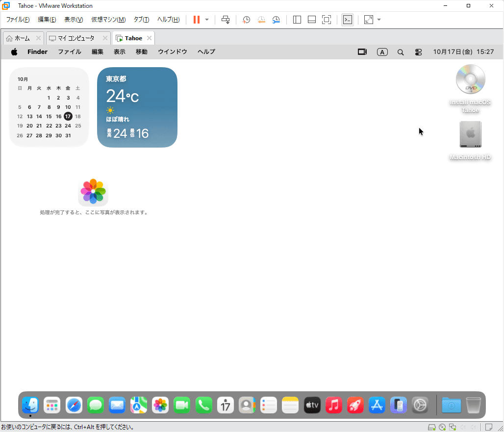
Task: Open the snapshot manager icon
Action: click(x=277, y=20)
